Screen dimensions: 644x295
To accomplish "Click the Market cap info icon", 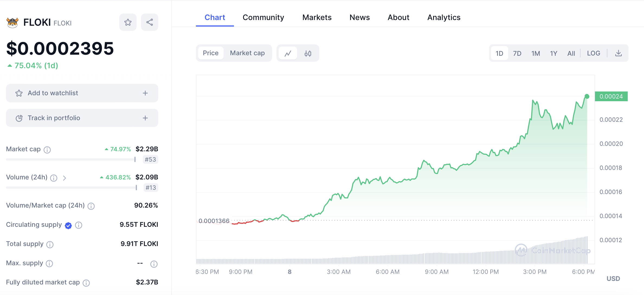I will click(47, 150).
